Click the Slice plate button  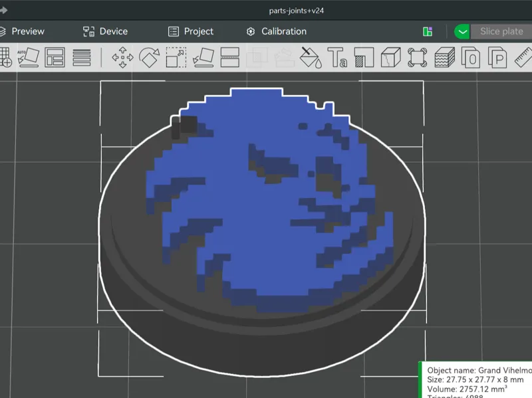(501, 31)
